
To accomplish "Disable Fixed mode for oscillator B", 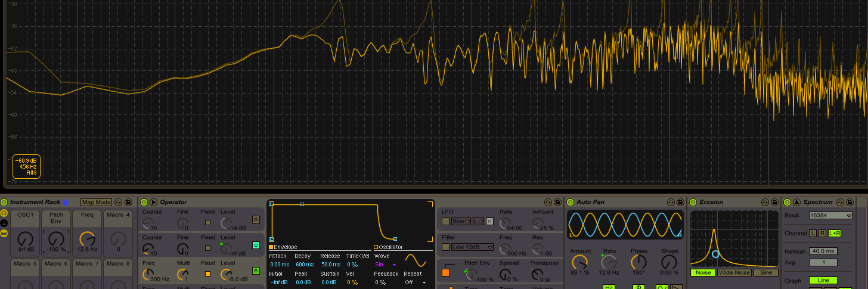I will pyautogui.click(x=207, y=274).
